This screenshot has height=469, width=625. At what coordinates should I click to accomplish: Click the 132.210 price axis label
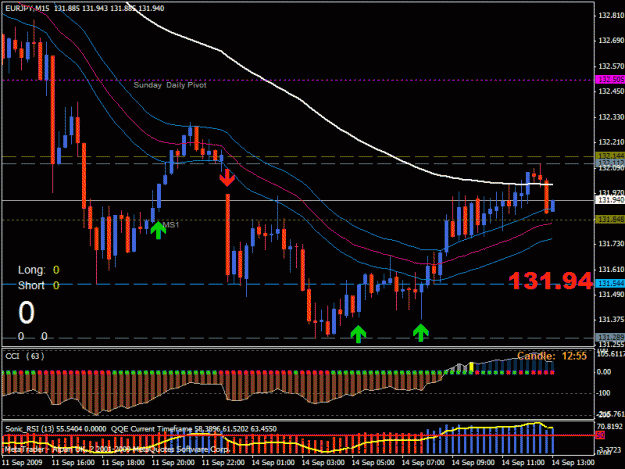610,142
